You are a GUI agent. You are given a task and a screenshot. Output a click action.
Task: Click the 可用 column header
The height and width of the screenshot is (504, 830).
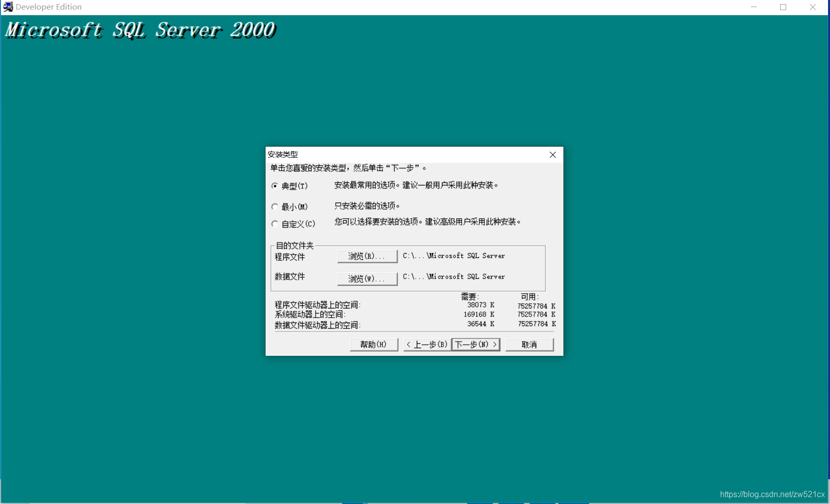coord(530,297)
